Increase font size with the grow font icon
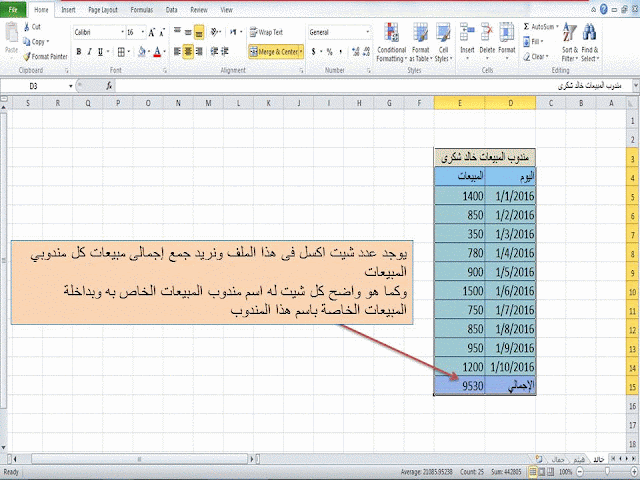Image resolution: width=640 pixels, height=480 pixels. pos(151,32)
